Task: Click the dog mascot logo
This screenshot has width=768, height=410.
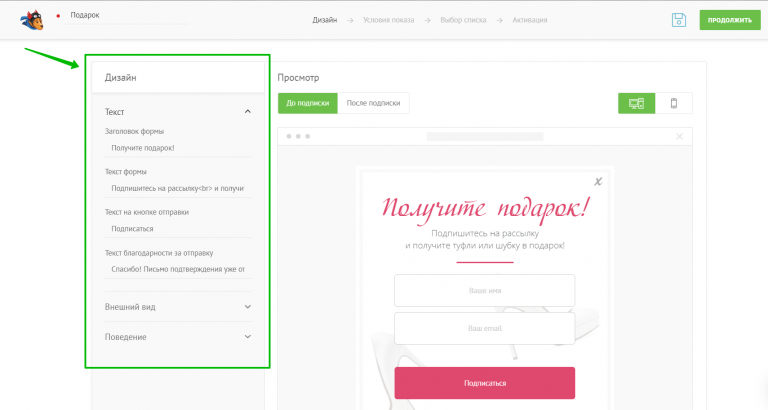Action: [x=32, y=20]
